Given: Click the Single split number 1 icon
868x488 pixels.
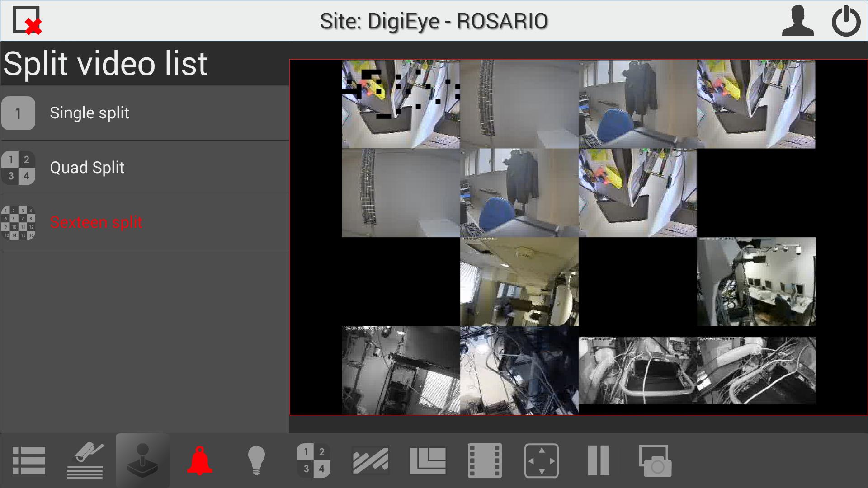Looking at the screenshot, I should pyautogui.click(x=18, y=113).
